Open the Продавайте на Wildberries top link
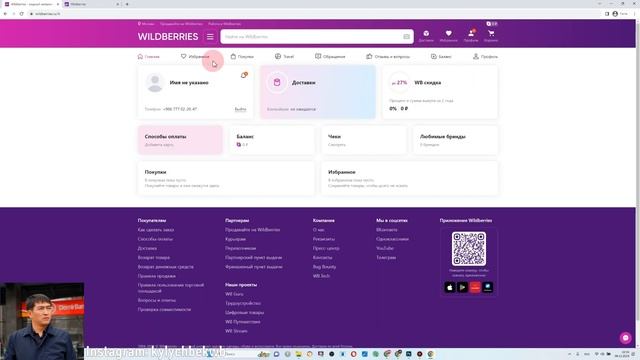640x360 pixels. (x=181, y=24)
